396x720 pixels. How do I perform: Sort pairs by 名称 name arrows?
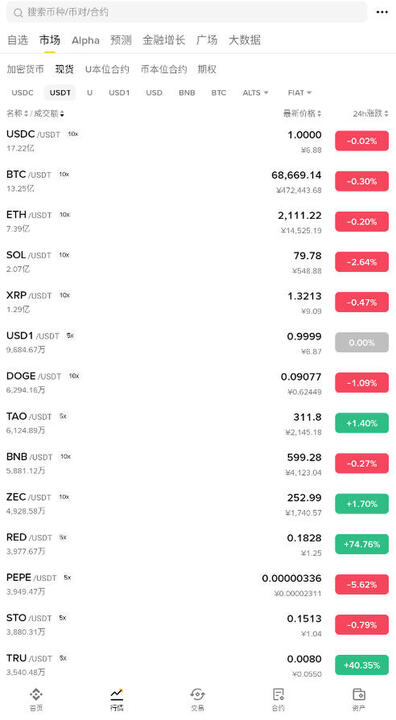[x=17, y=113]
